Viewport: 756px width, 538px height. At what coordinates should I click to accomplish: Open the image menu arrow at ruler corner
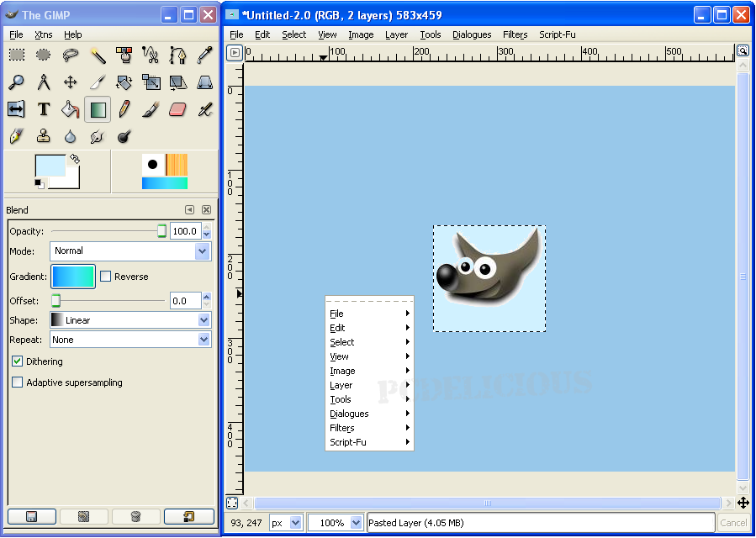click(235, 52)
